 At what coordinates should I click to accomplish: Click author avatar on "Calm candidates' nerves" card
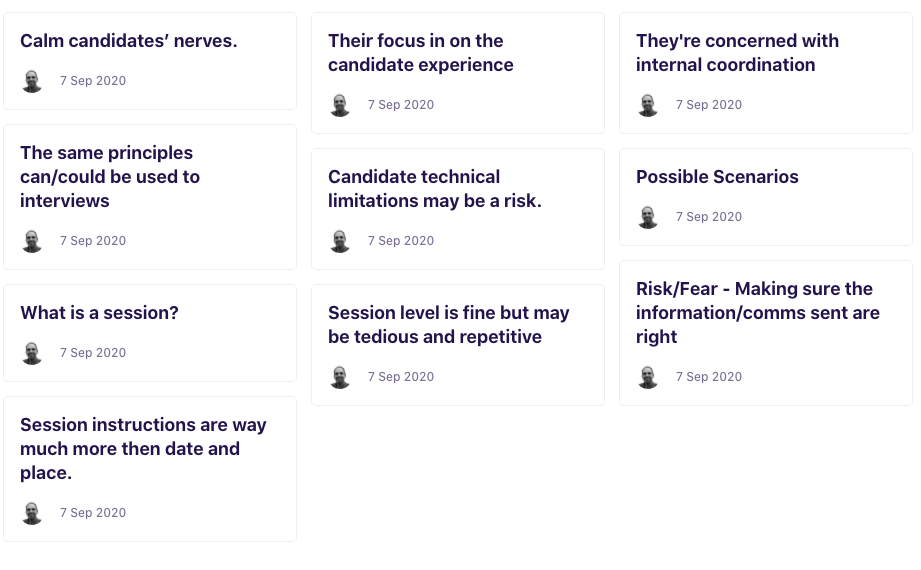32,81
